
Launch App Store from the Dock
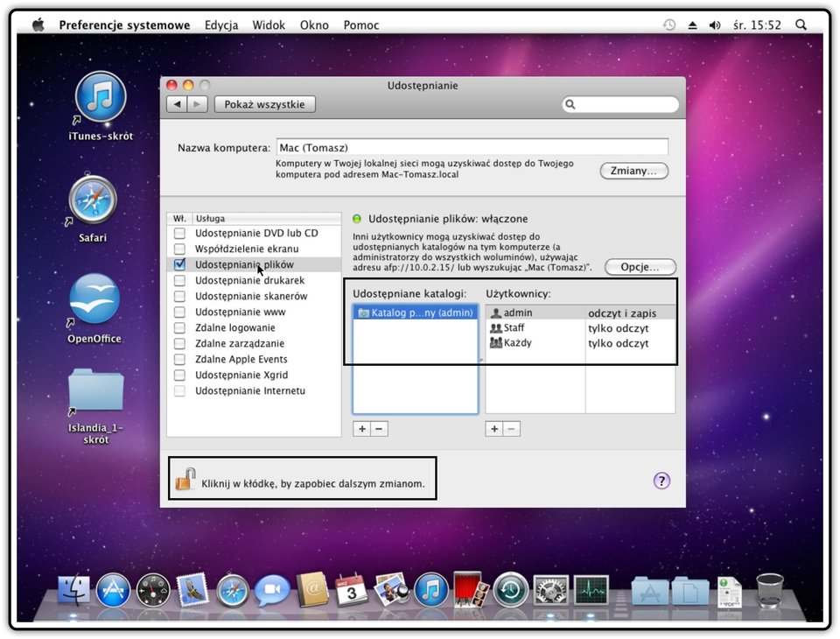tap(113, 590)
